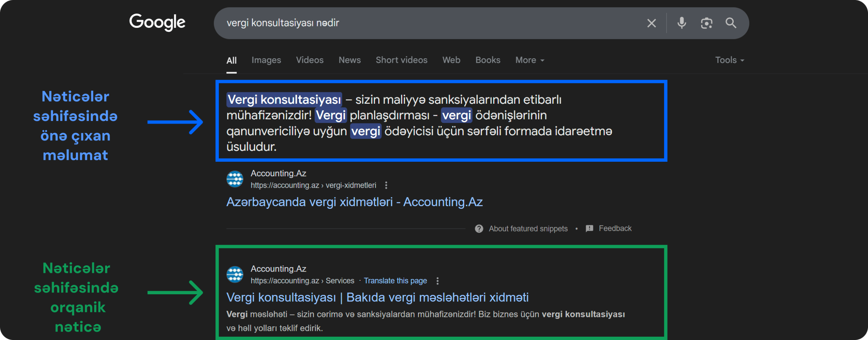Screen dimensions: 868x340
Task: Switch to the News tab
Action: [x=350, y=60]
